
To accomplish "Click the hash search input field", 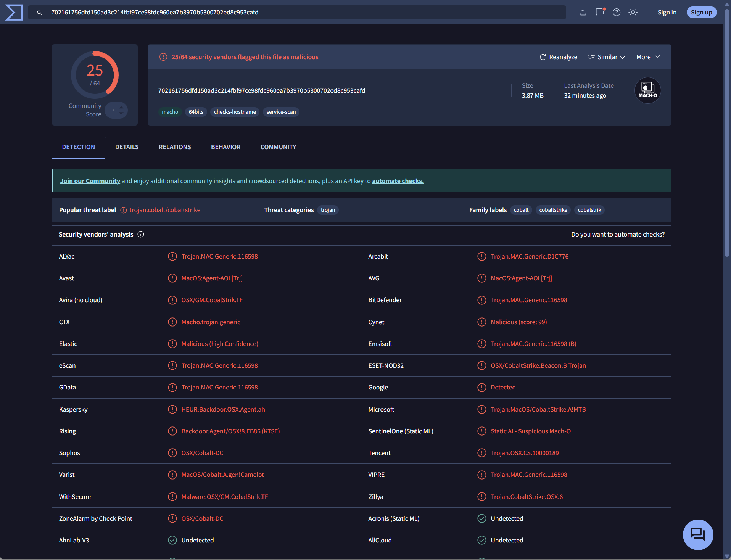I will pos(297,12).
